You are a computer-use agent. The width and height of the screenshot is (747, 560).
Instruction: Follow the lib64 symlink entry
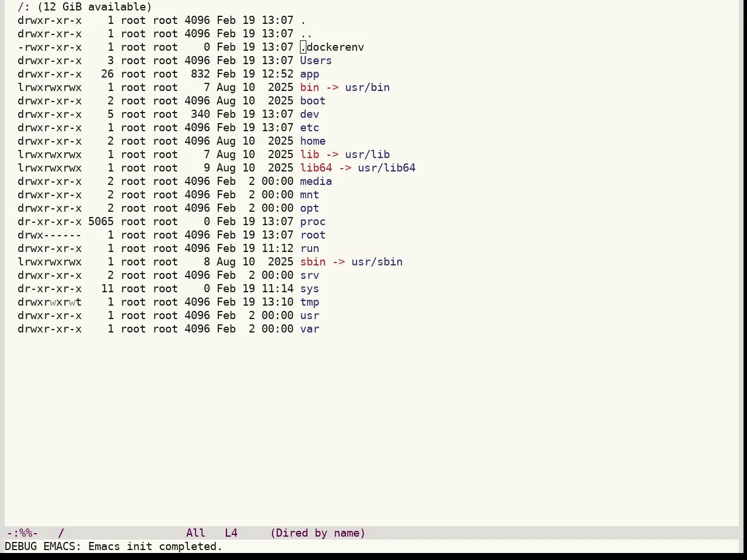[x=316, y=168]
